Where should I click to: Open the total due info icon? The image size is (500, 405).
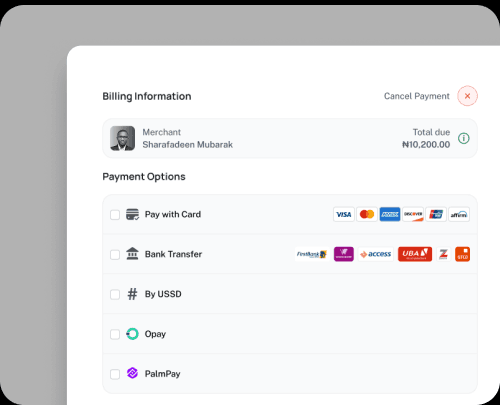pos(464,138)
